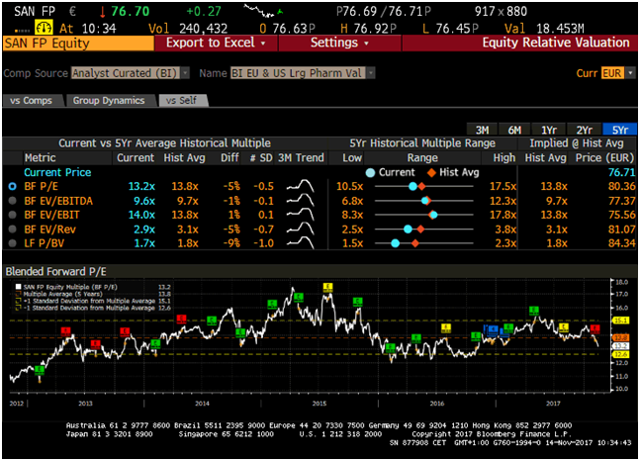Switch to the vs Self tab
This screenshot has width=640, height=461.
[x=181, y=100]
